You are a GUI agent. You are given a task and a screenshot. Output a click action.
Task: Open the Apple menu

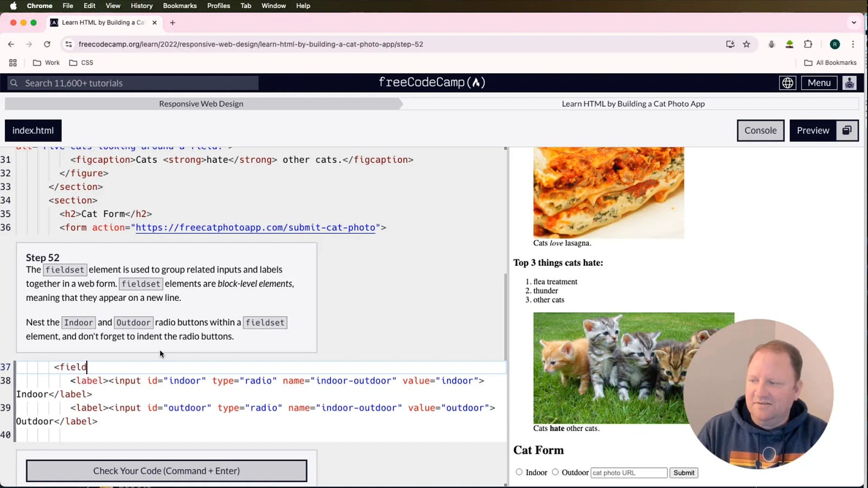13,6
